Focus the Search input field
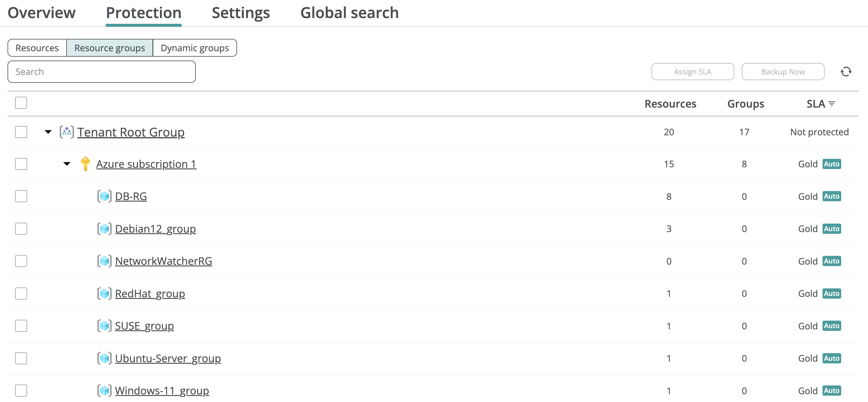 101,72
